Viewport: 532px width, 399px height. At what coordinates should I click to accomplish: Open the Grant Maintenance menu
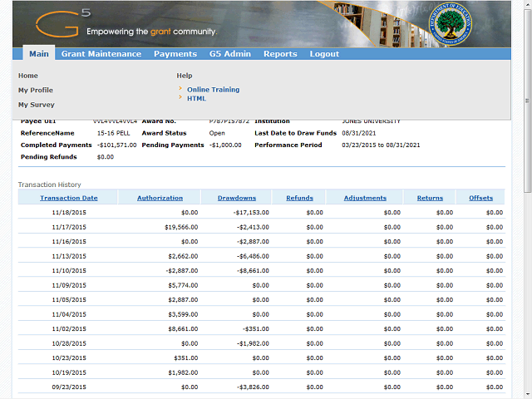pos(101,54)
